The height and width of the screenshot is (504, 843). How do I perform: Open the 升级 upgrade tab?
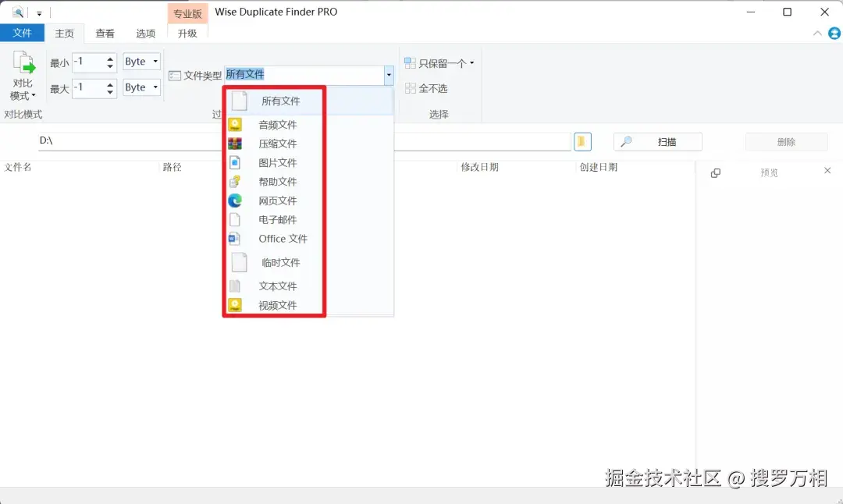click(187, 34)
